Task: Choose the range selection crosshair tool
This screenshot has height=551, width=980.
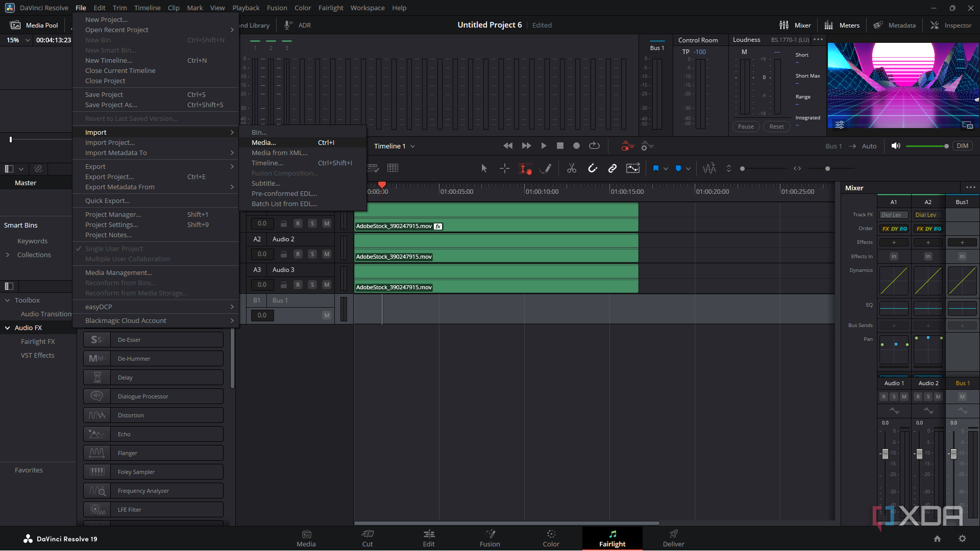Action: pyautogui.click(x=504, y=168)
